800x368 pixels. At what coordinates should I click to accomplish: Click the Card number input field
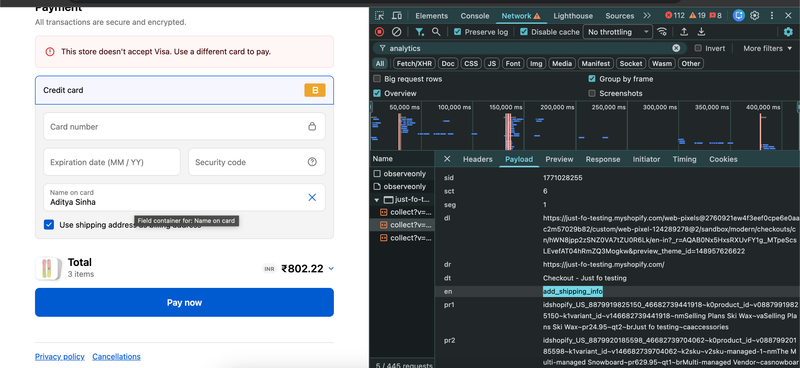tap(184, 126)
